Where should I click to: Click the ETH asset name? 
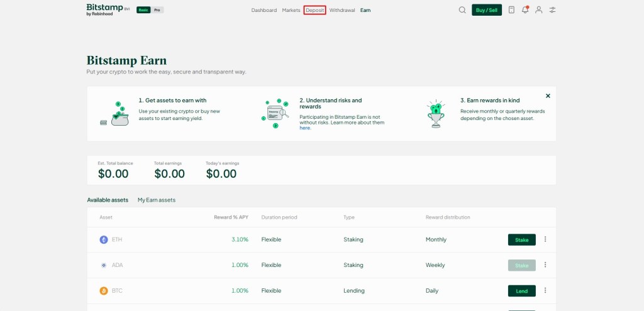click(x=117, y=239)
